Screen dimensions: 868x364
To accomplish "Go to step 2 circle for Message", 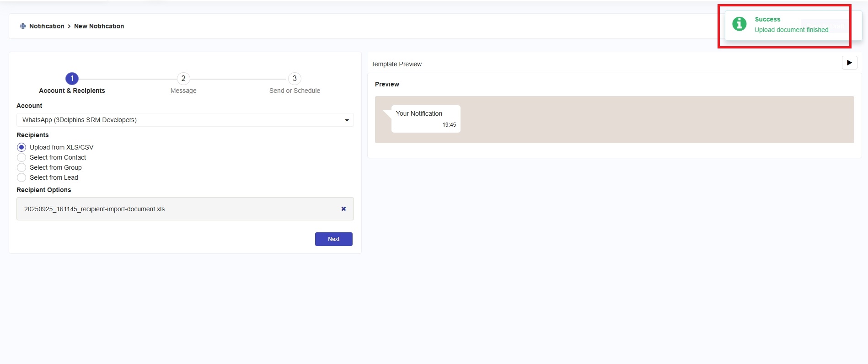I will pos(183,79).
